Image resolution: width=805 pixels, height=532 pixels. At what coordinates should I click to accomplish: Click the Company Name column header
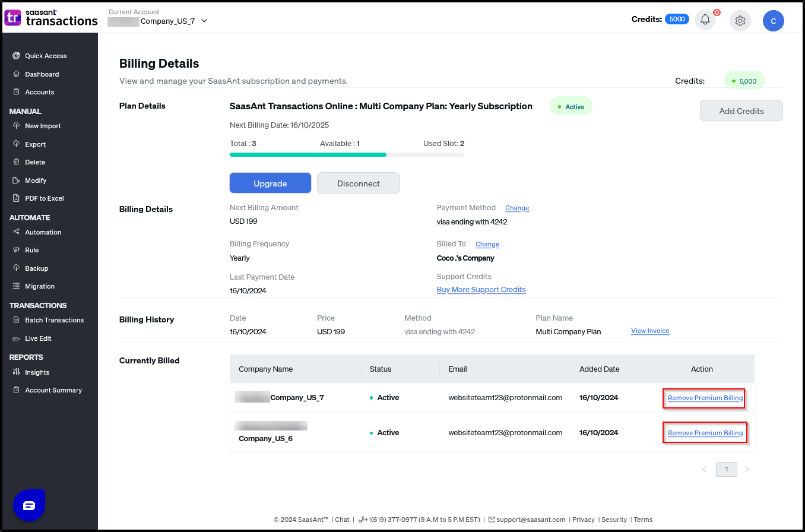265,369
